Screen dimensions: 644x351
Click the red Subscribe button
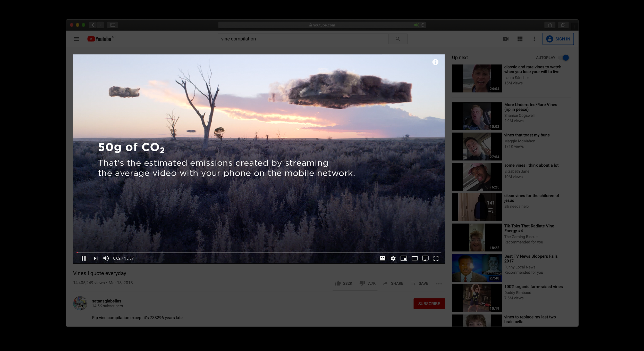point(429,304)
